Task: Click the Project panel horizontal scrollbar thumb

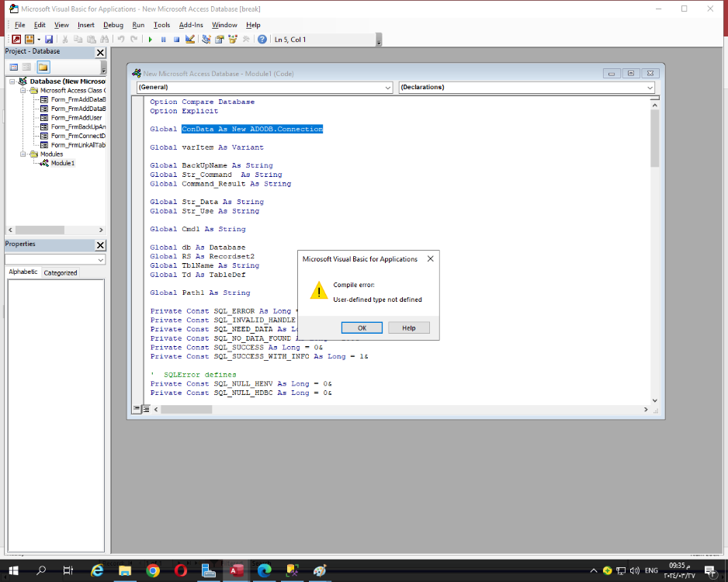Action: (x=40, y=230)
